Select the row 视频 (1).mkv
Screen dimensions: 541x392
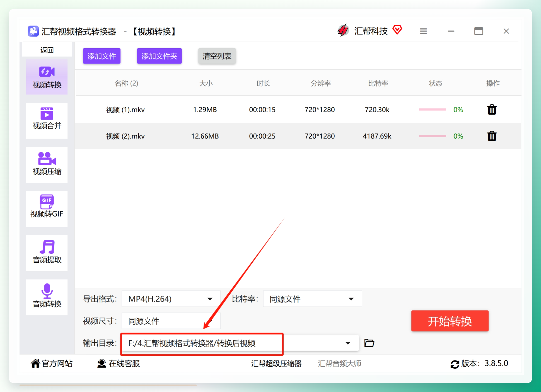point(298,110)
